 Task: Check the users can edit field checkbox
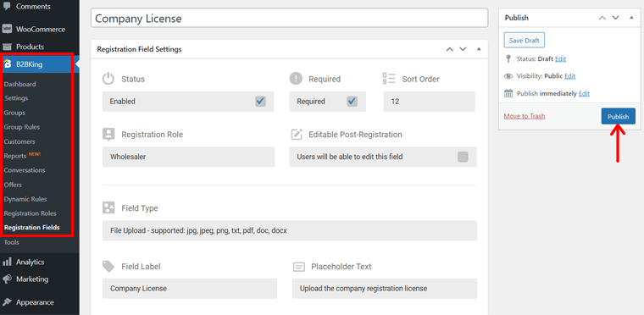(x=463, y=157)
